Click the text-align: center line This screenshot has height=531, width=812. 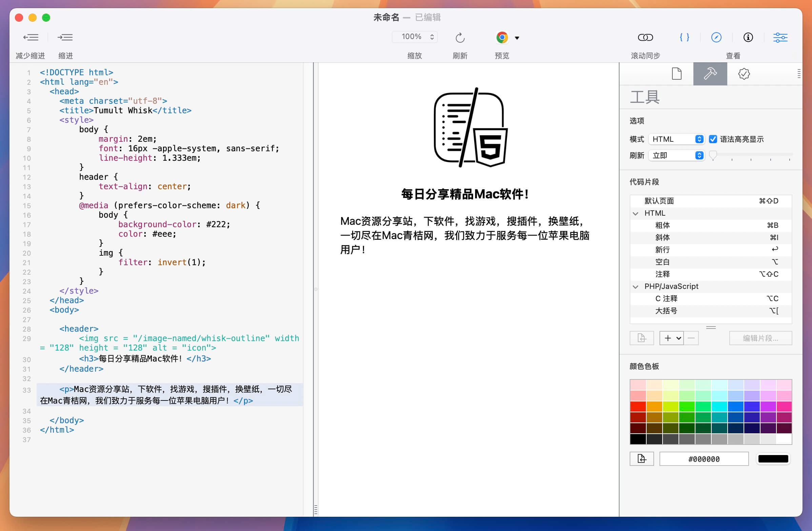(145, 186)
